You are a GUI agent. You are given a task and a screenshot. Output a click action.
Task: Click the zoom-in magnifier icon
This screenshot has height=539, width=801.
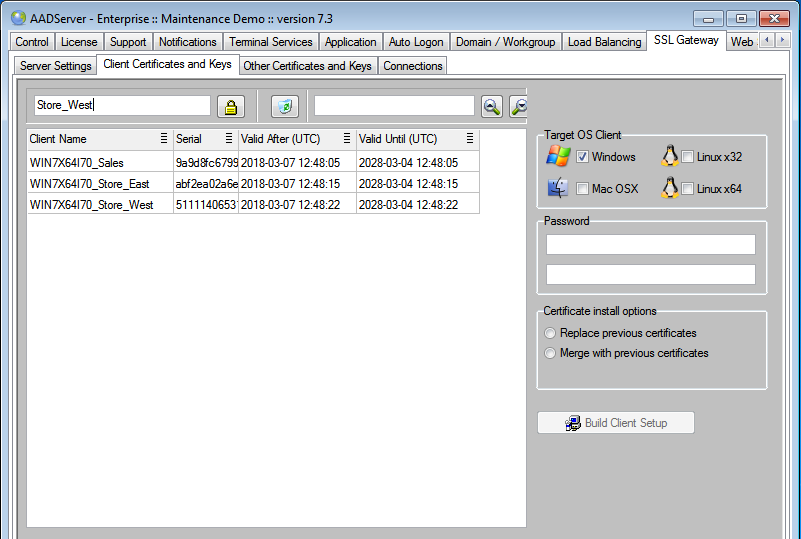(492, 107)
